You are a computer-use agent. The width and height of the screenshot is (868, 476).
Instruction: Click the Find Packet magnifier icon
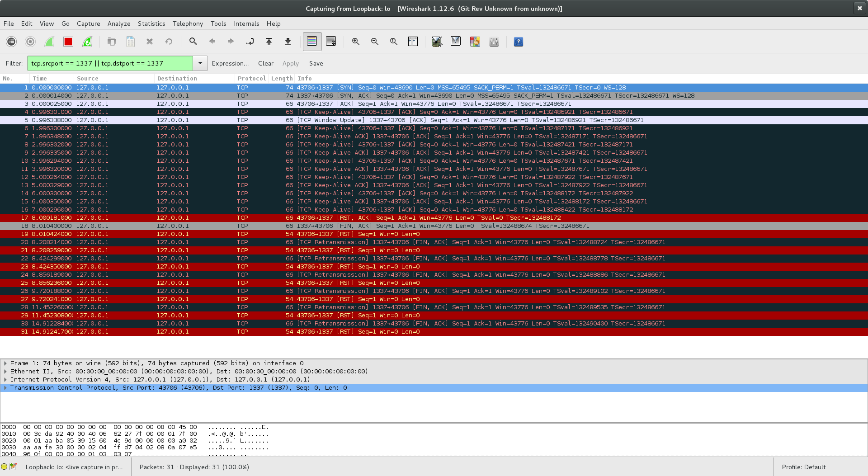pos(193,41)
